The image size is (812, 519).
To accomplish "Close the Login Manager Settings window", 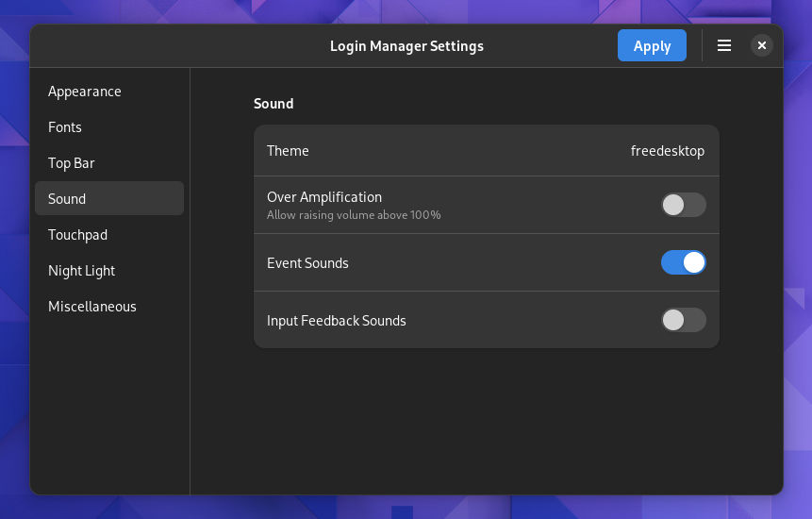I will click(762, 45).
